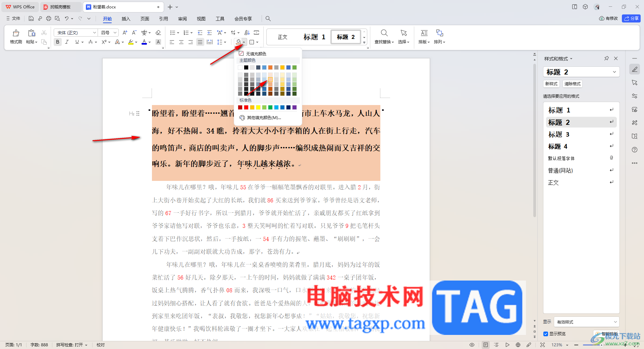Open Print Preview from quick toolbar
The height and width of the screenshot is (349, 644).
(x=57, y=18)
